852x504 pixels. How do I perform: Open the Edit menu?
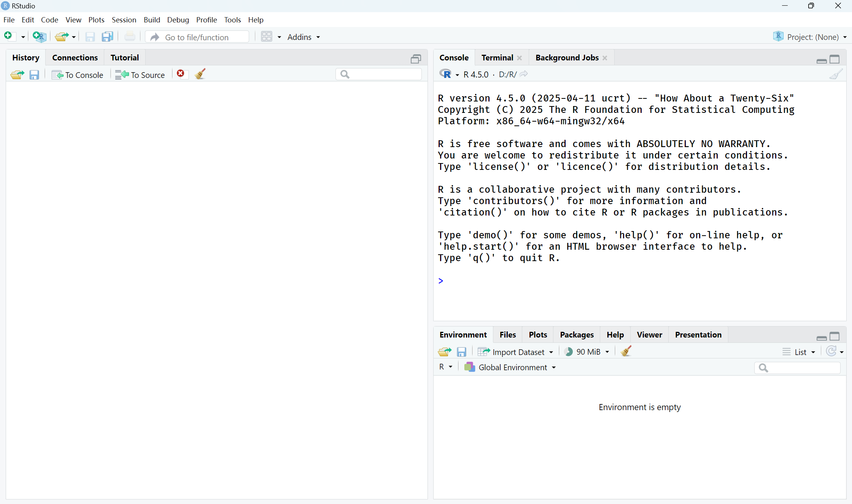coord(28,20)
